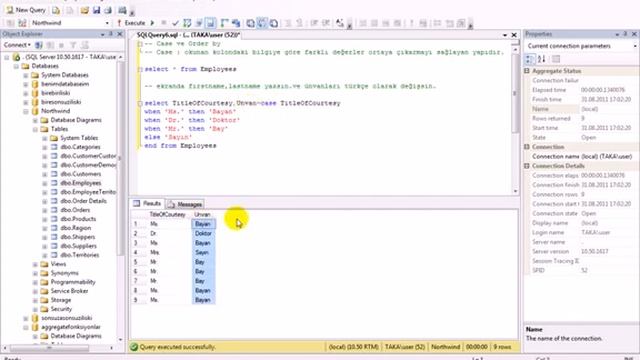This screenshot has height=360, width=640.
Task: Click the Parse checkmark icon
Action: click(x=176, y=23)
